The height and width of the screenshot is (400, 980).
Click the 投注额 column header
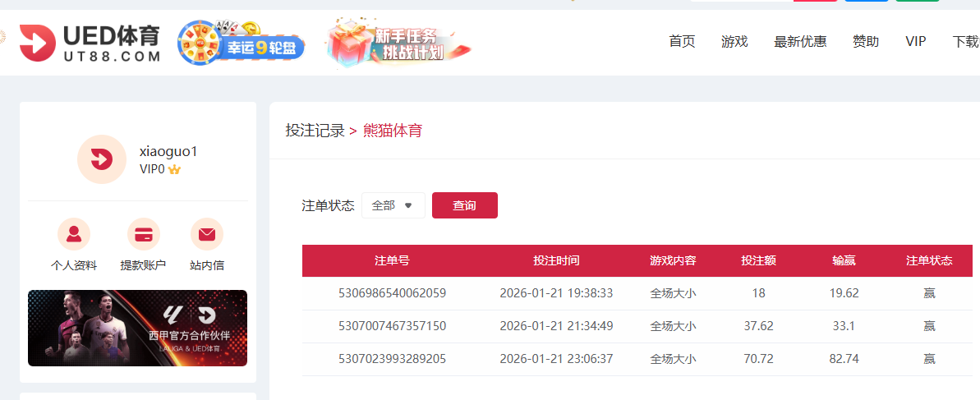tap(759, 260)
